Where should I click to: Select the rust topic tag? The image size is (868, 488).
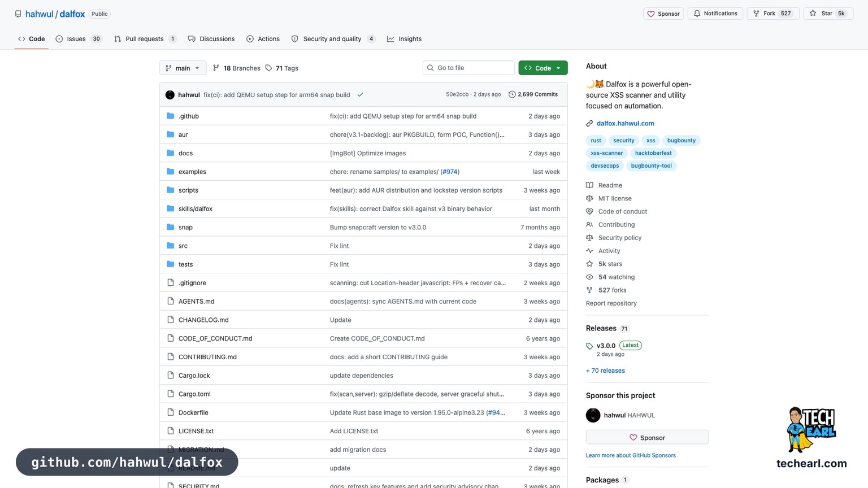(x=596, y=141)
